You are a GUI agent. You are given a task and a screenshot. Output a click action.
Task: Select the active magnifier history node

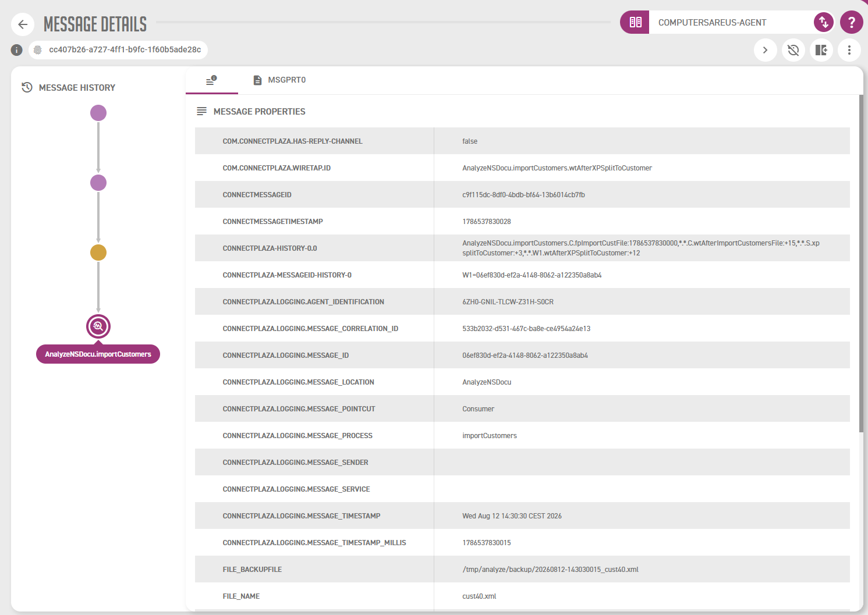point(98,326)
